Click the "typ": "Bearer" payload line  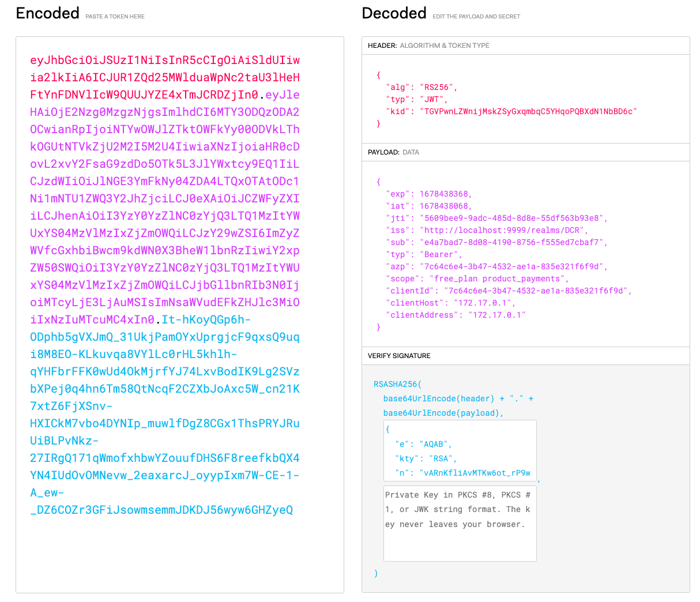[424, 255]
